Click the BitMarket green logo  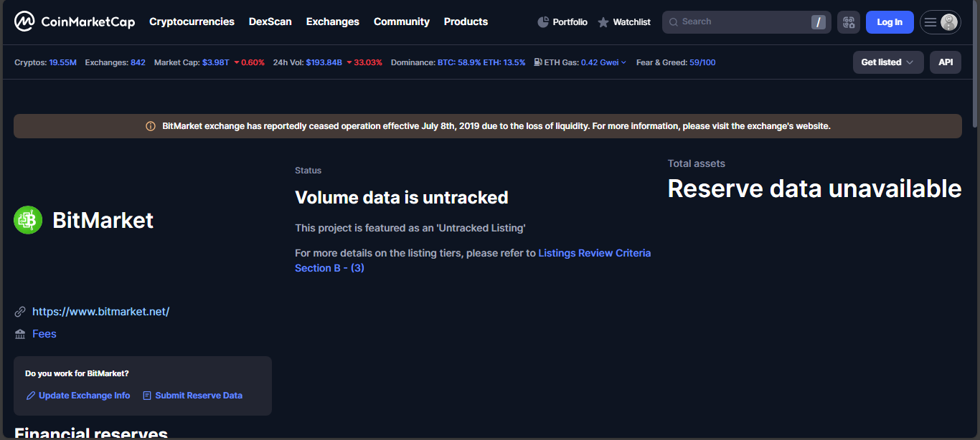point(28,220)
